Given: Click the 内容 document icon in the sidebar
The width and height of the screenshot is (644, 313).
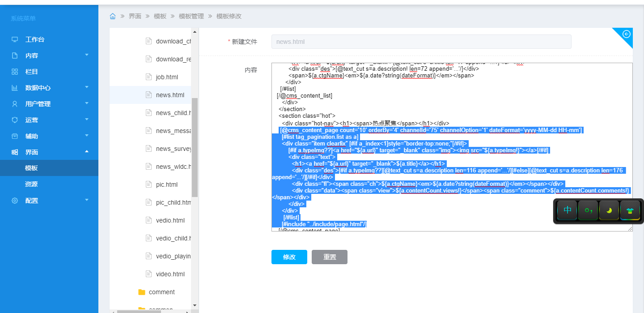Looking at the screenshot, I should pos(15,56).
